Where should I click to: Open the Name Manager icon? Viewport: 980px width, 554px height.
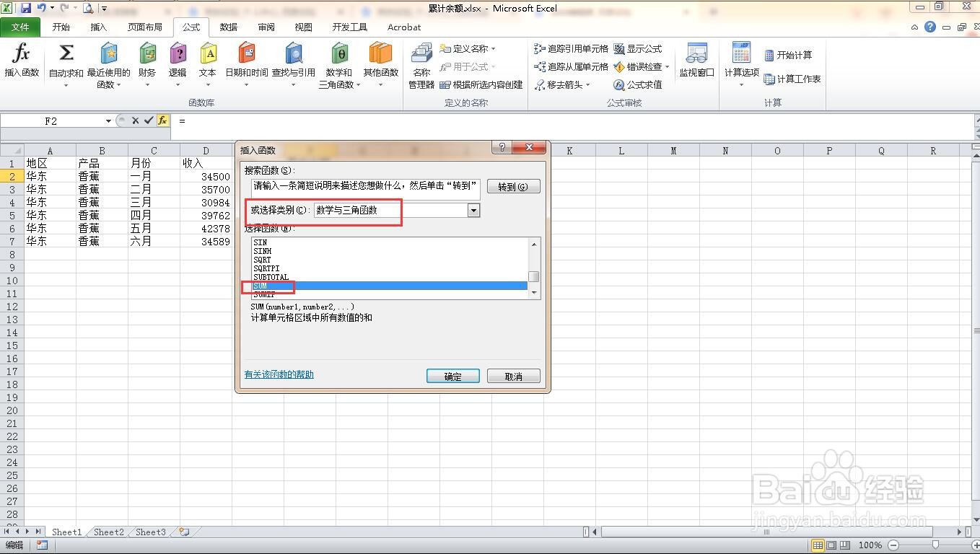click(421, 53)
